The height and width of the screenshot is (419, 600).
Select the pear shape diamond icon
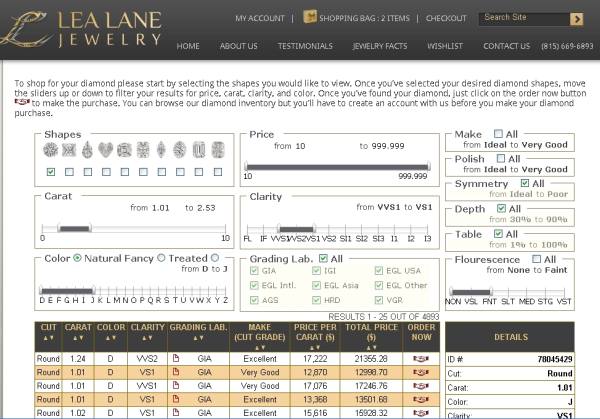[88, 150]
